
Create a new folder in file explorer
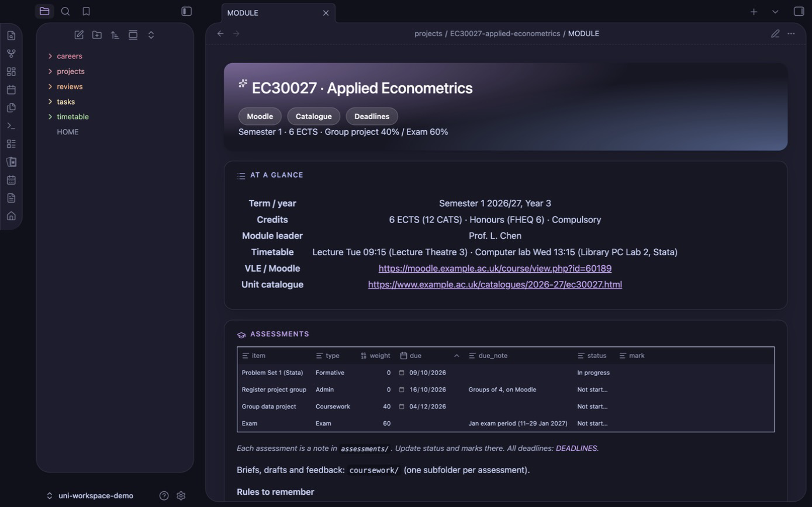click(x=97, y=35)
